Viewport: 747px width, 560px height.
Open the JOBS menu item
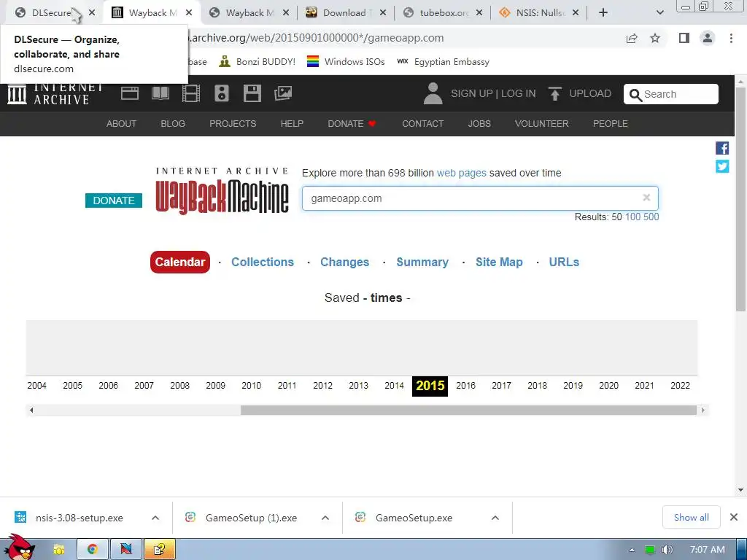(x=479, y=124)
